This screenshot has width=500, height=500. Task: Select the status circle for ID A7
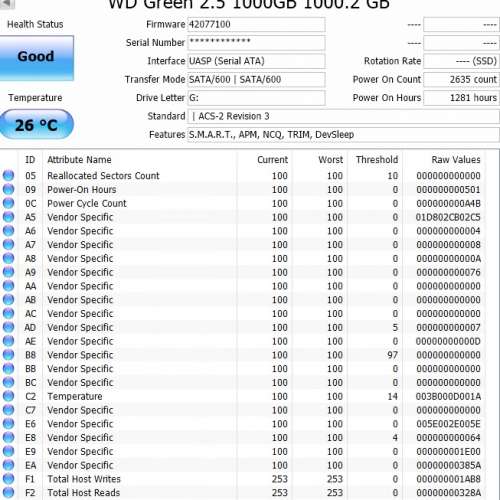[8, 244]
